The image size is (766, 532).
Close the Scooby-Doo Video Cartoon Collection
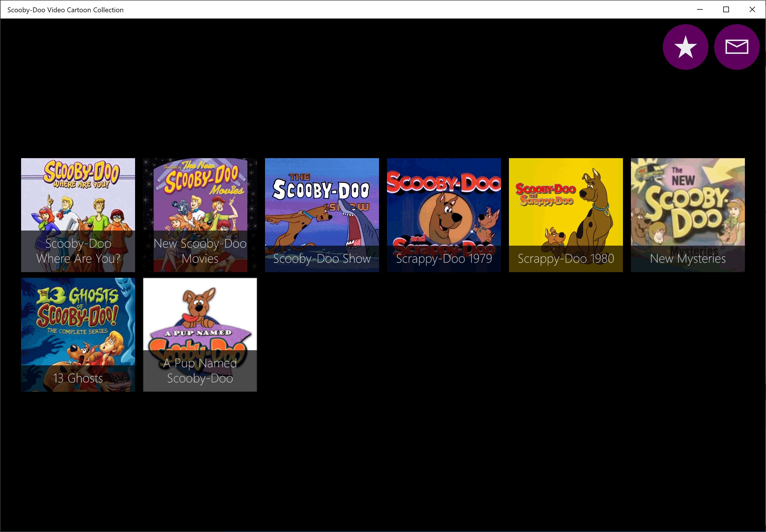(x=752, y=9)
